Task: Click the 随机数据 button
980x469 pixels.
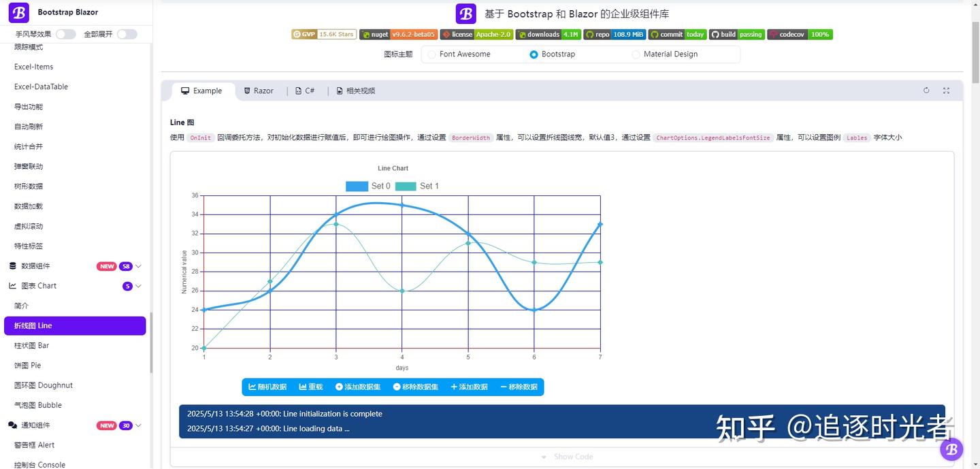Action: point(267,387)
